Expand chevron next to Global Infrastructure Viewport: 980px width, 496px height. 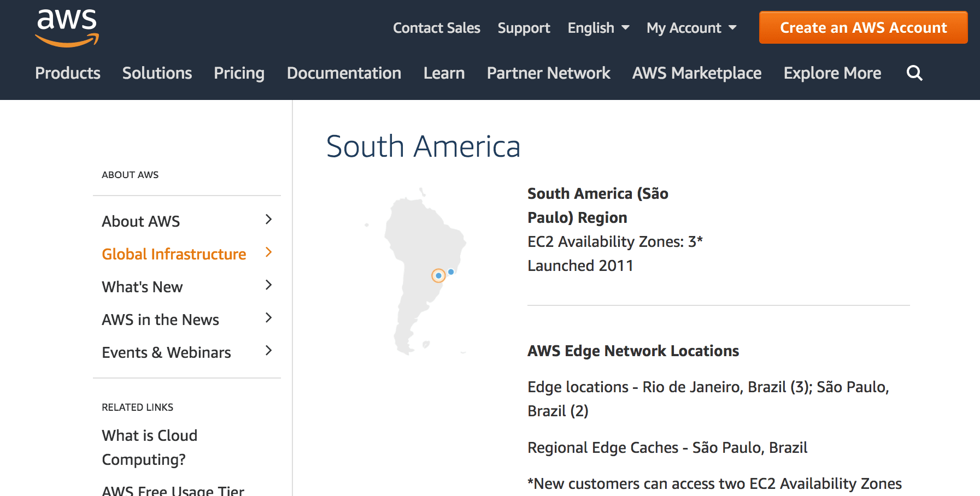coord(268,252)
